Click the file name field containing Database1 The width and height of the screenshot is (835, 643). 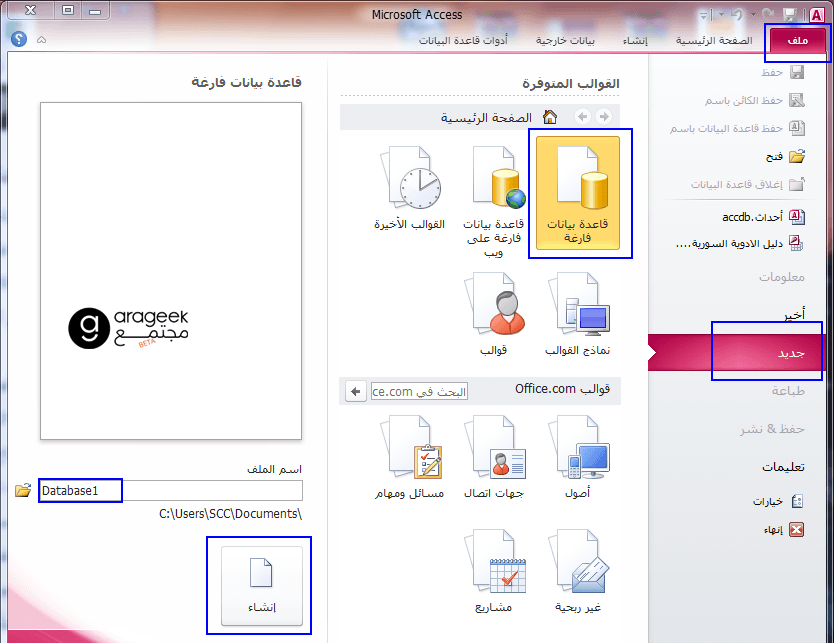click(x=170, y=491)
